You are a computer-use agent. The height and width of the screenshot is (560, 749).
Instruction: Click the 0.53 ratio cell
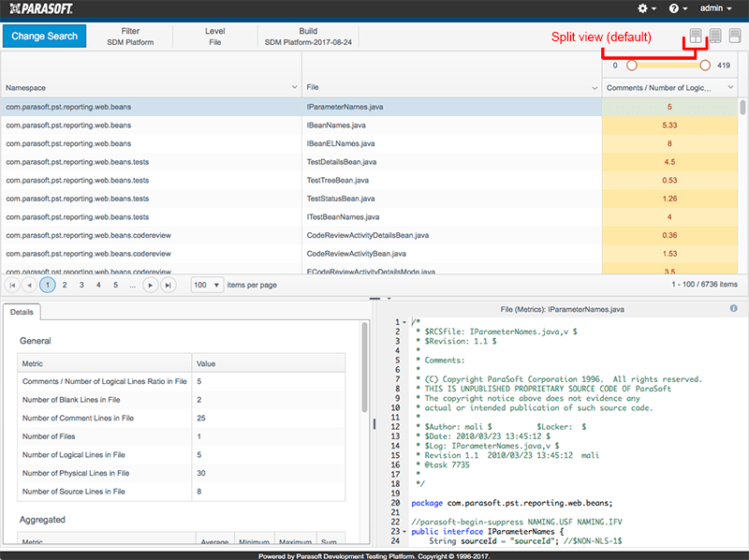(x=669, y=180)
